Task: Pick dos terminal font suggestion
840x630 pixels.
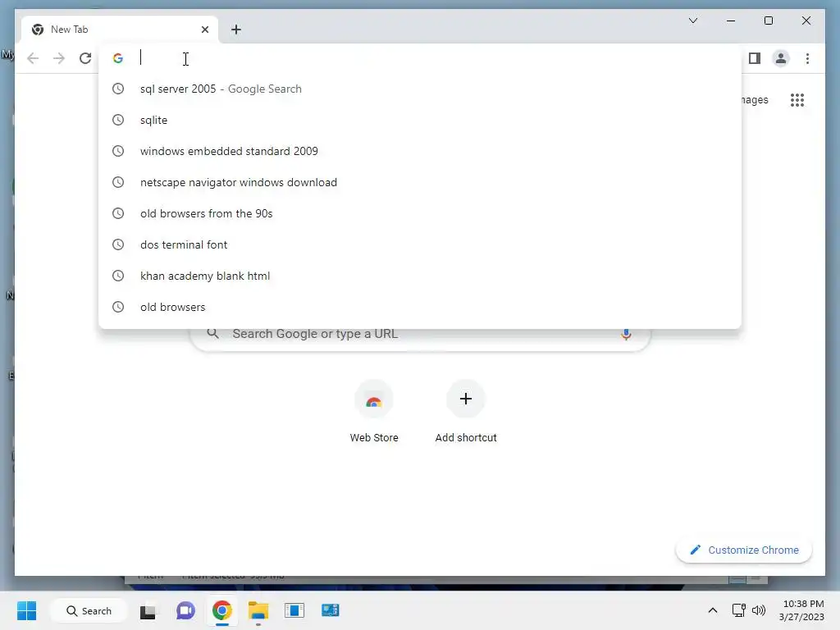Action: click(420, 244)
